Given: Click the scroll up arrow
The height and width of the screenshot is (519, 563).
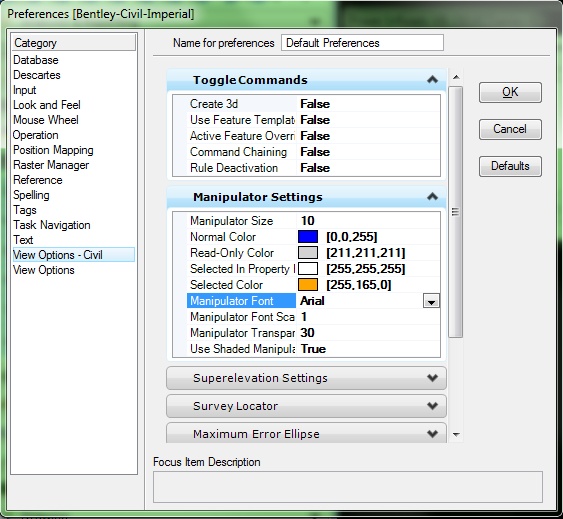Looking at the screenshot, I should pos(456,77).
